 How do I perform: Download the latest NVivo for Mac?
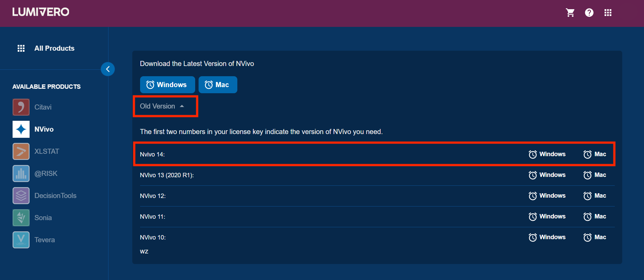click(218, 85)
